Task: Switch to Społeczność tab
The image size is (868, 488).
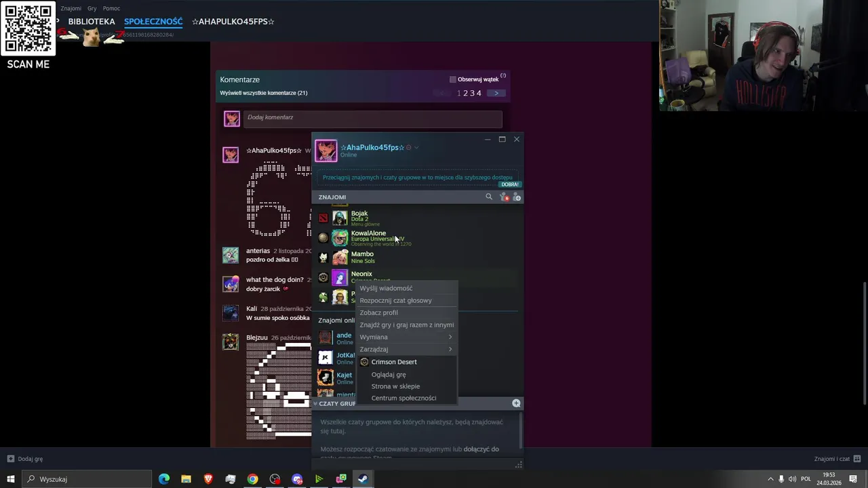Action: pos(153,22)
